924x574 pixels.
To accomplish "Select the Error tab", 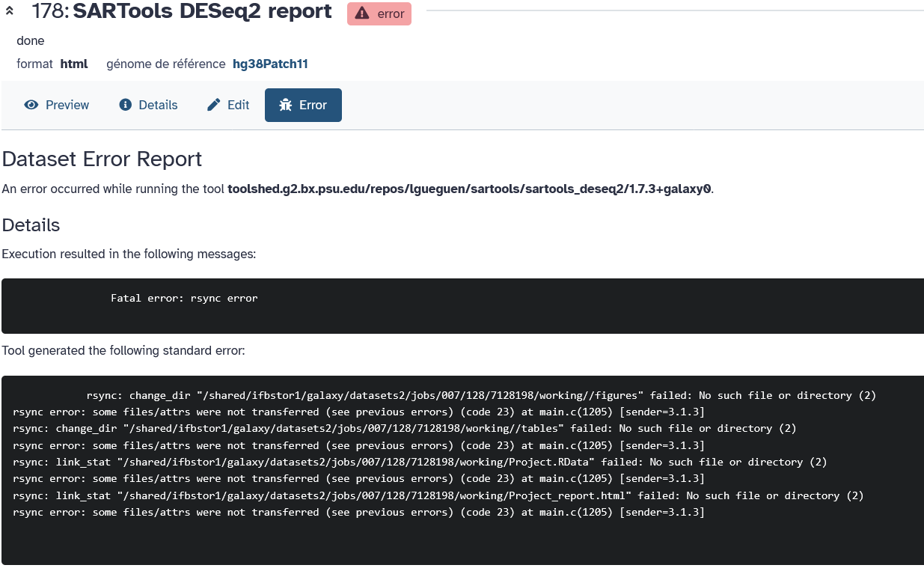I will pyautogui.click(x=303, y=105).
